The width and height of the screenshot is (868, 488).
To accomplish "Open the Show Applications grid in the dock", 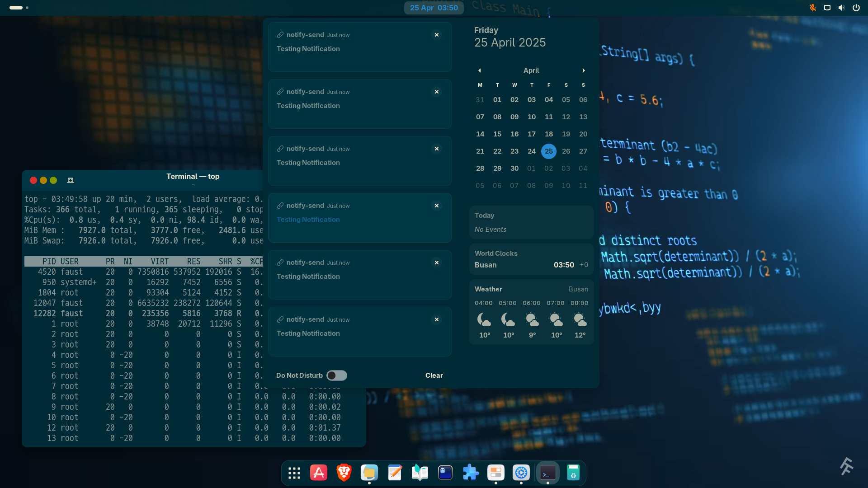I will 294,473.
